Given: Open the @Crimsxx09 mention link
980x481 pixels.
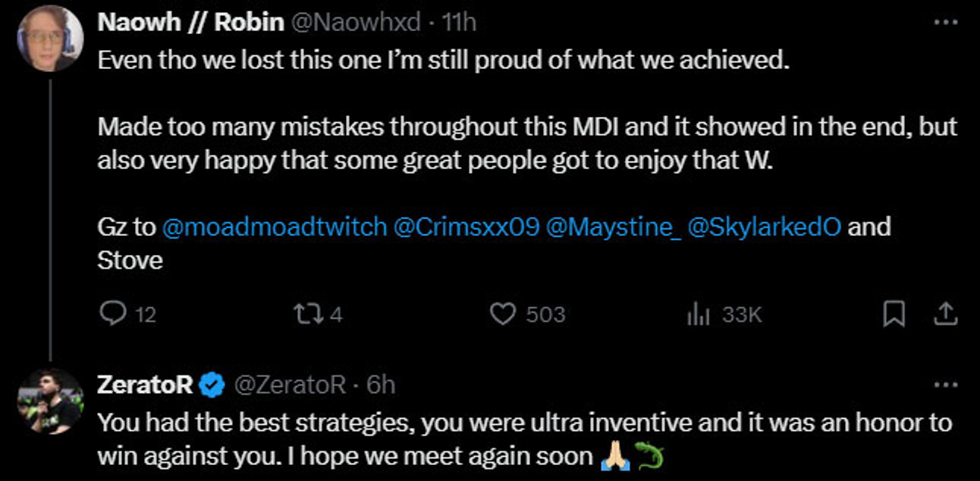Looking at the screenshot, I should click(x=466, y=227).
